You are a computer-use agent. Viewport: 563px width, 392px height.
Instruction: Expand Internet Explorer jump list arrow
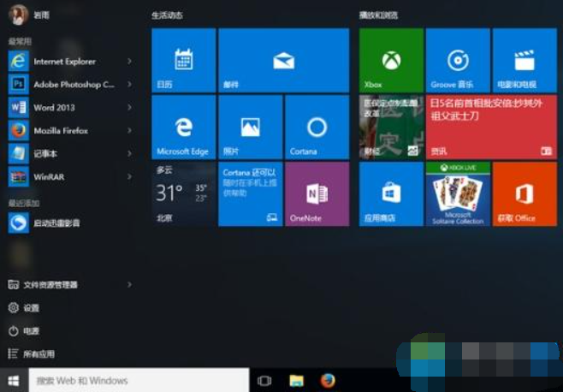tap(129, 62)
